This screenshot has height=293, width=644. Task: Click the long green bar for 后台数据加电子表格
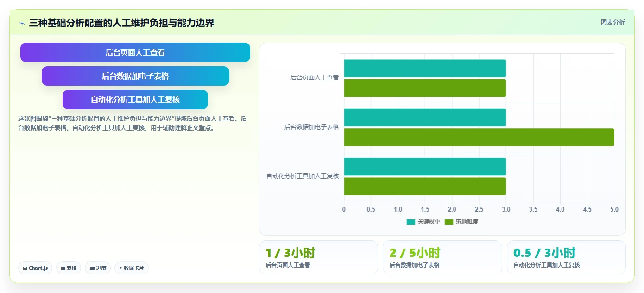[x=479, y=137]
